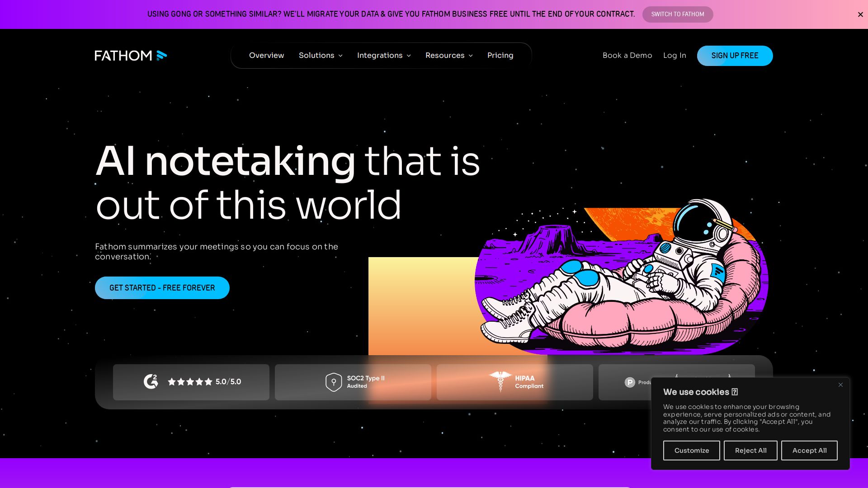
Task: Close the cookie popup X icon
Action: tap(840, 385)
